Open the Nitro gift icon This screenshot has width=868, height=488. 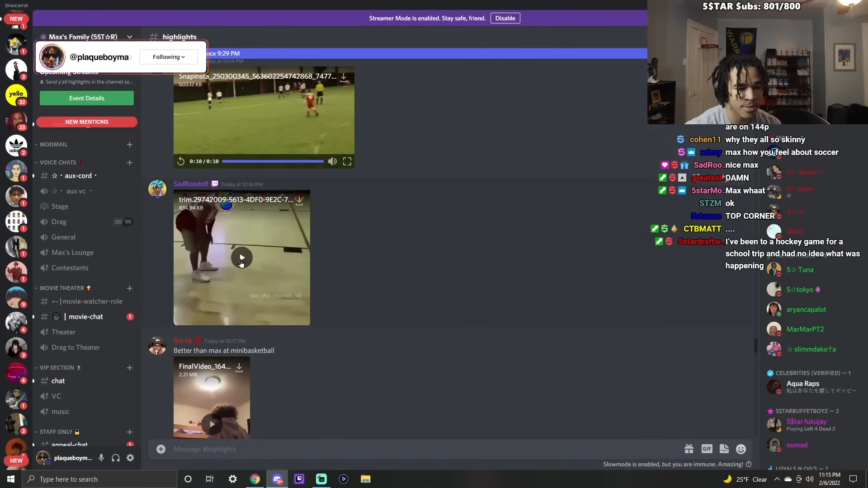pos(689,449)
